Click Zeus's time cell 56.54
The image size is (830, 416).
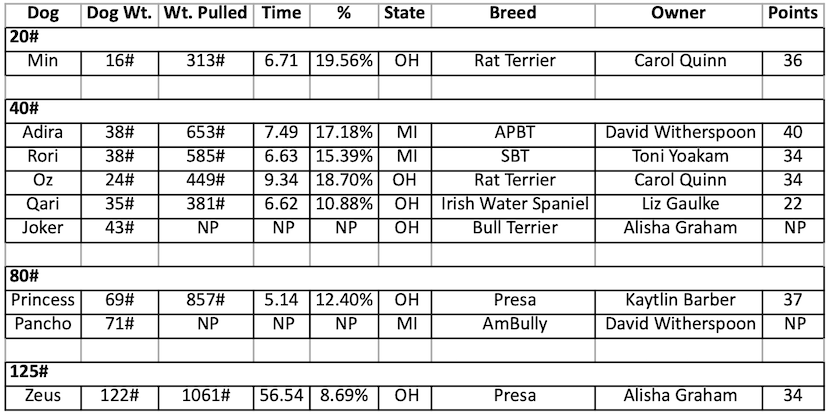click(281, 395)
